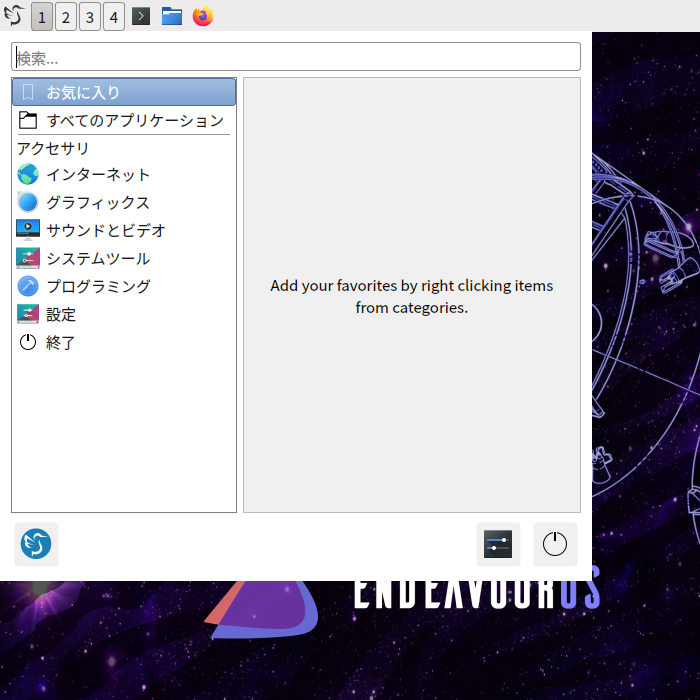Open the サウンドとビデオ category
The width and height of the screenshot is (700, 700).
click(124, 230)
